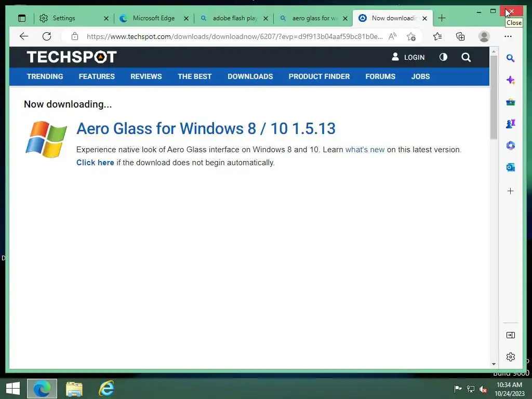
Task: Open Edge Collections
Action: 460,36
